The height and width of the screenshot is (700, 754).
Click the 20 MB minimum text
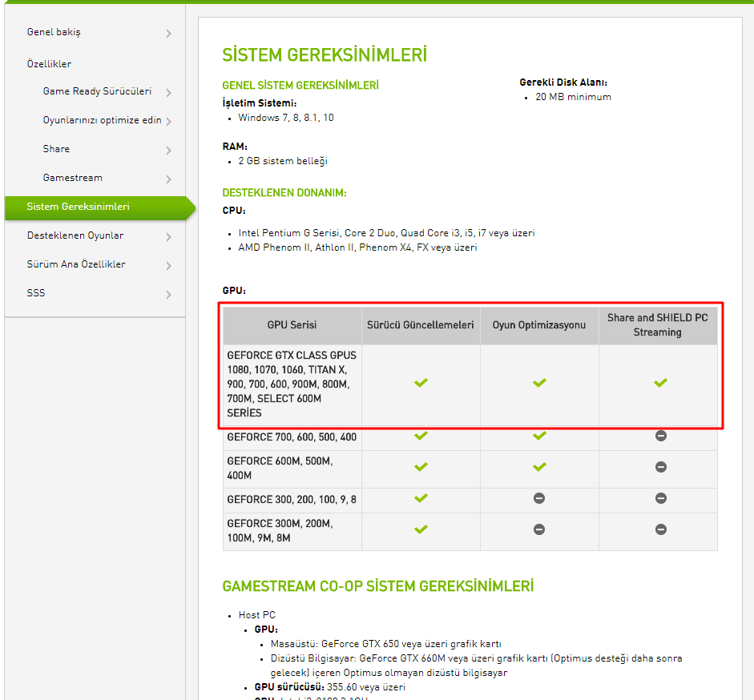[573, 97]
